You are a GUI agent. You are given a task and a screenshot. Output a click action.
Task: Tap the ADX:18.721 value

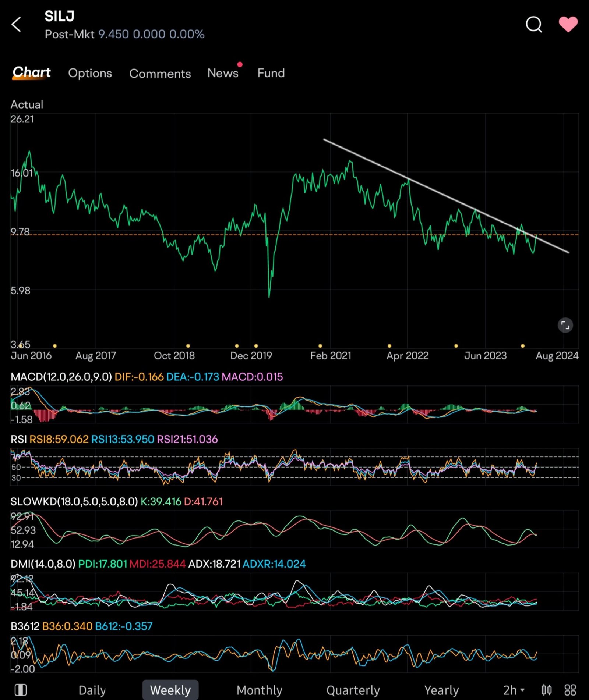click(x=214, y=564)
